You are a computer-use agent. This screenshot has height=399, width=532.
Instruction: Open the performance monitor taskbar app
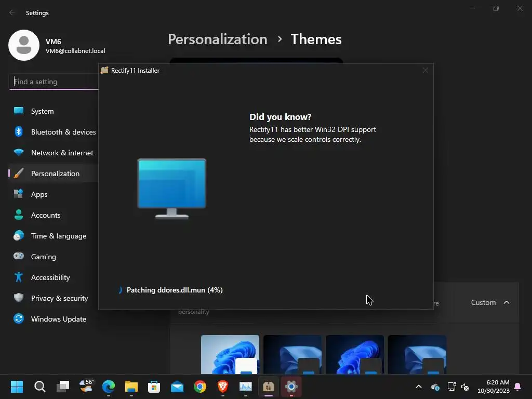point(246,387)
